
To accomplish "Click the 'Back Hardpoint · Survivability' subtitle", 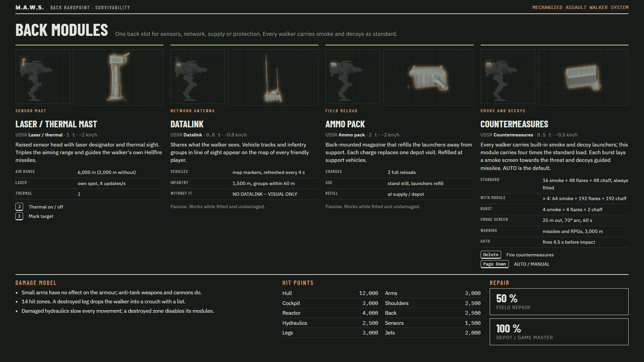I will [x=90, y=7].
